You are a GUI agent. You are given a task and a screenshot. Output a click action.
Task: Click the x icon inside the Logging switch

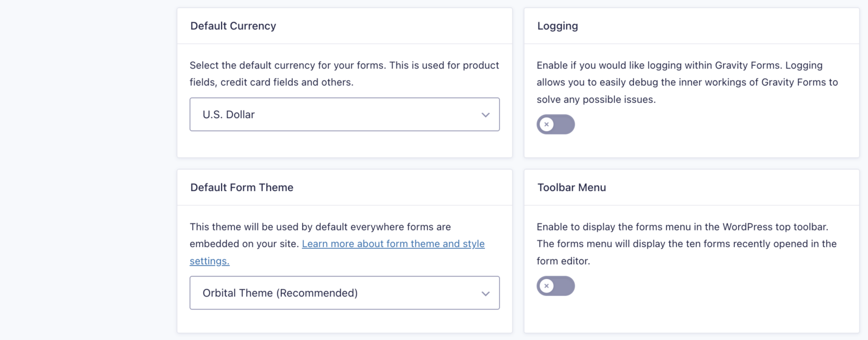[547, 124]
